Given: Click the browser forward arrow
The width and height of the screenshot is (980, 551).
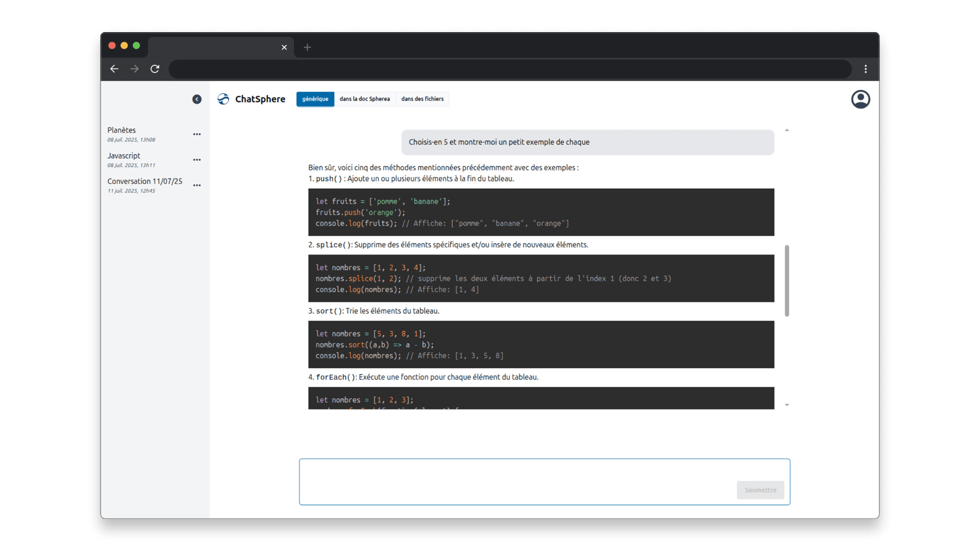Looking at the screenshot, I should click(x=134, y=69).
